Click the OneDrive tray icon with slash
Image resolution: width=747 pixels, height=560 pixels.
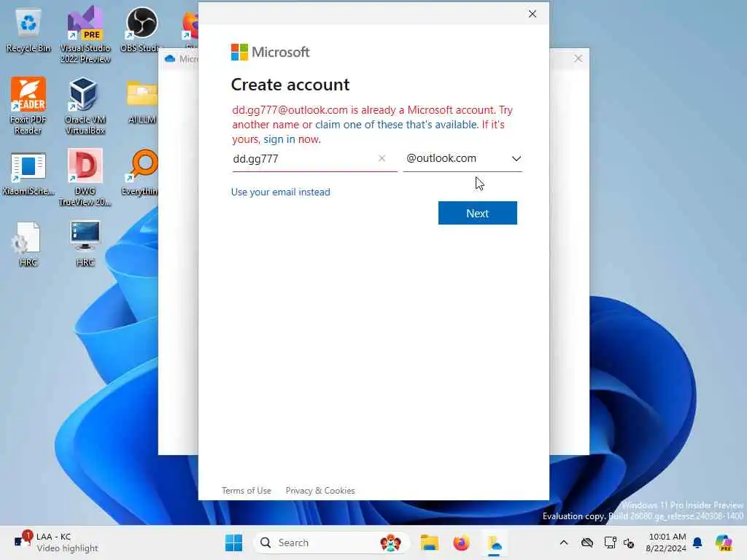pyautogui.click(x=587, y=542)
